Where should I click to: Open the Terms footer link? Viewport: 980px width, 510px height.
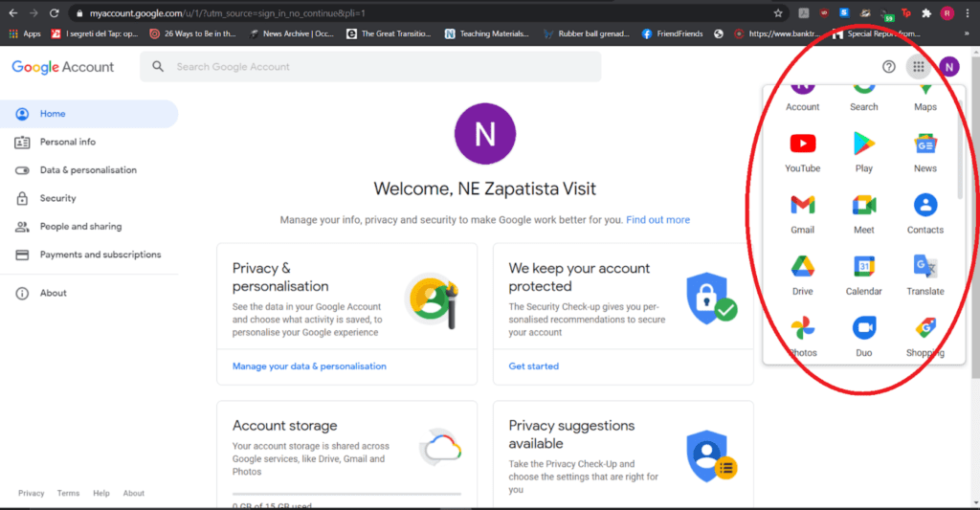click(x=68, y=493)
